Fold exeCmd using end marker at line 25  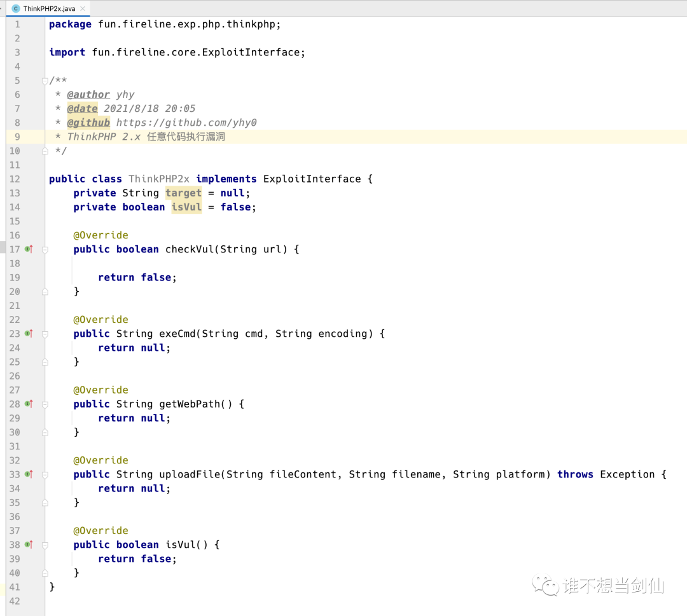tap(45, 362)
